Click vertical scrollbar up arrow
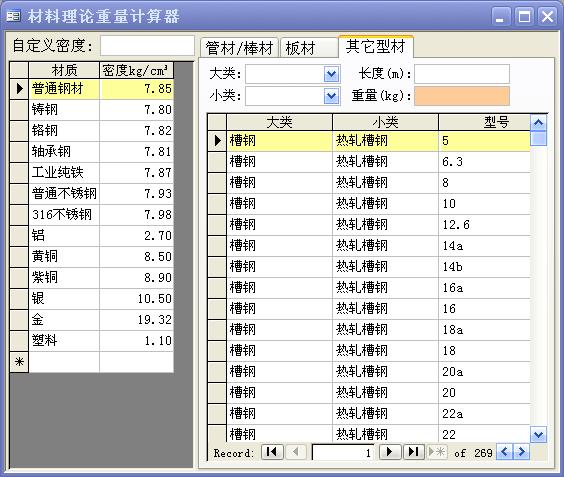 pyautogui.click(x=538, y=123)
